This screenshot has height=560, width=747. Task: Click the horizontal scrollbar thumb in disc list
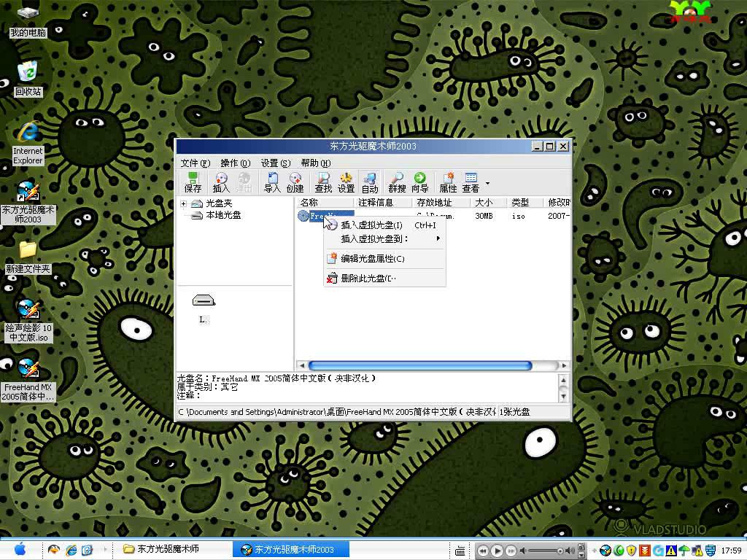(419, 366)
